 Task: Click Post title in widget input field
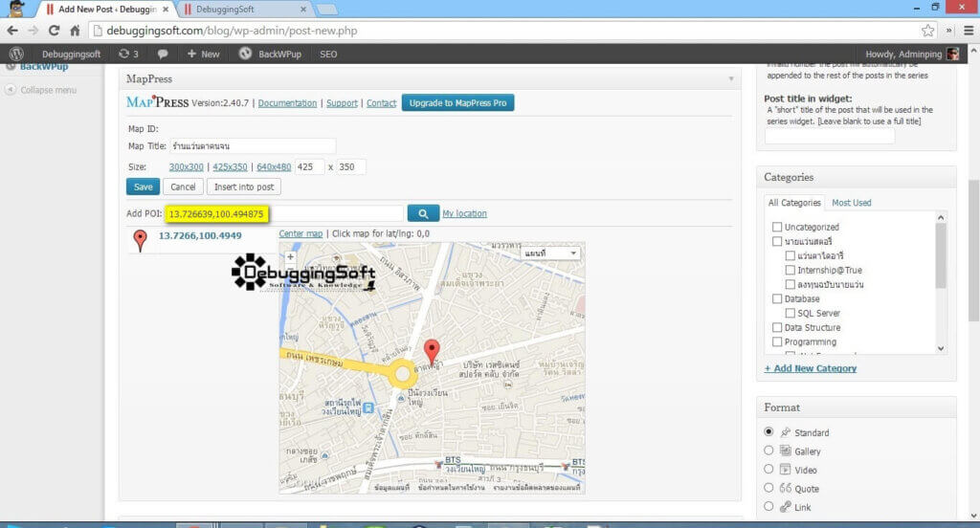(830, 136)
